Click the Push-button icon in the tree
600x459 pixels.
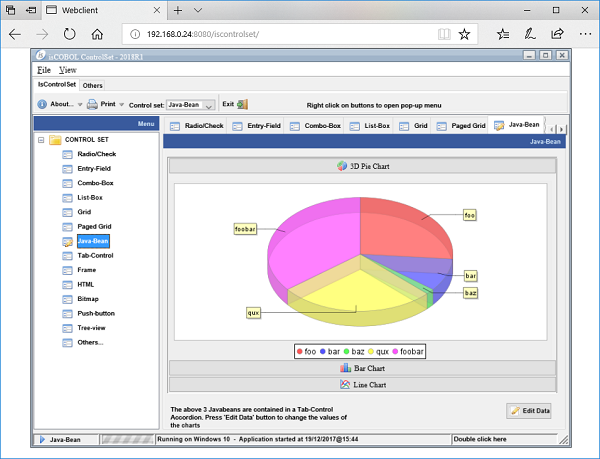click(x=67, y=313)
